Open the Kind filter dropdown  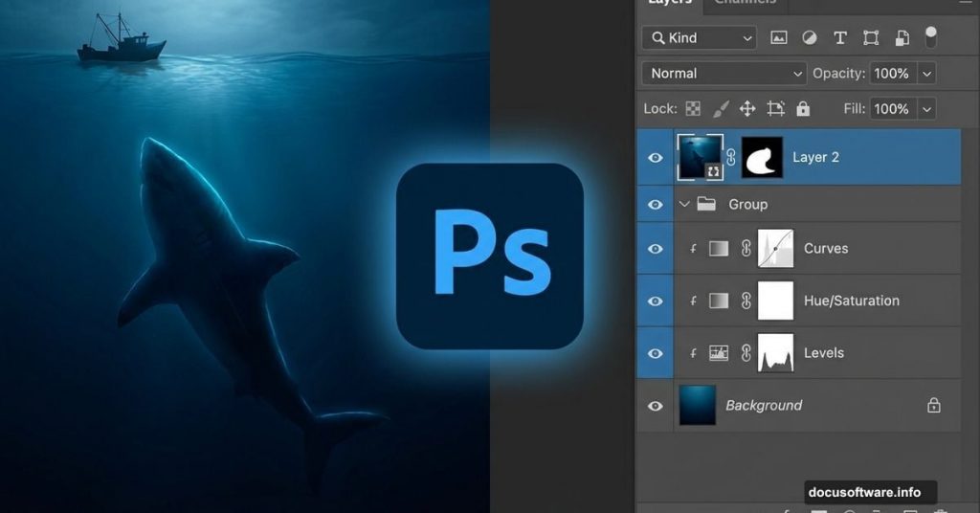point(699,38)
